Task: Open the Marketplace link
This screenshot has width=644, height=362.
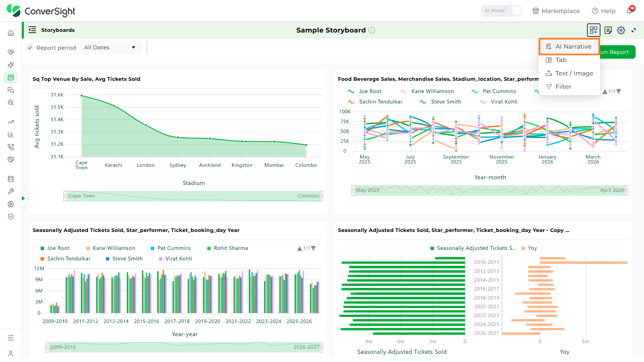Action: (x=556, y=11)
